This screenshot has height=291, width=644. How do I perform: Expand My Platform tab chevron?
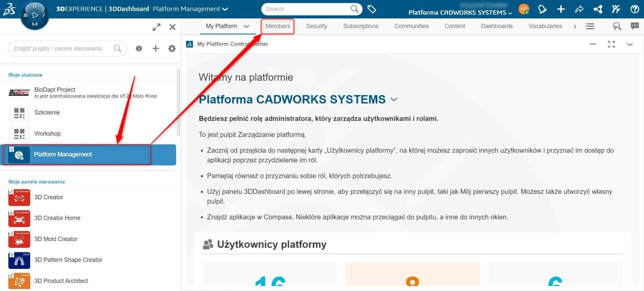click(247, 26)
